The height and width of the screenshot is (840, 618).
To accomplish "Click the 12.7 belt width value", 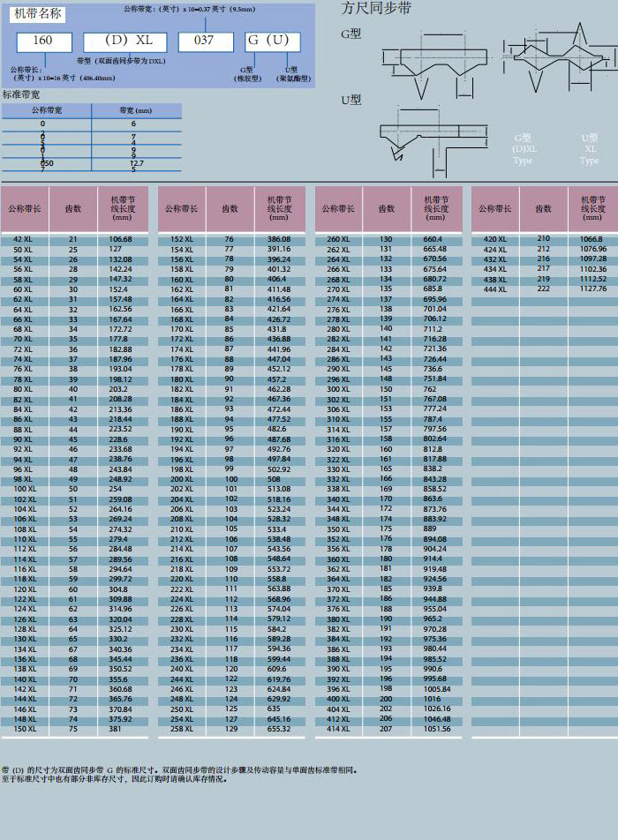I will tap(136, 163).
